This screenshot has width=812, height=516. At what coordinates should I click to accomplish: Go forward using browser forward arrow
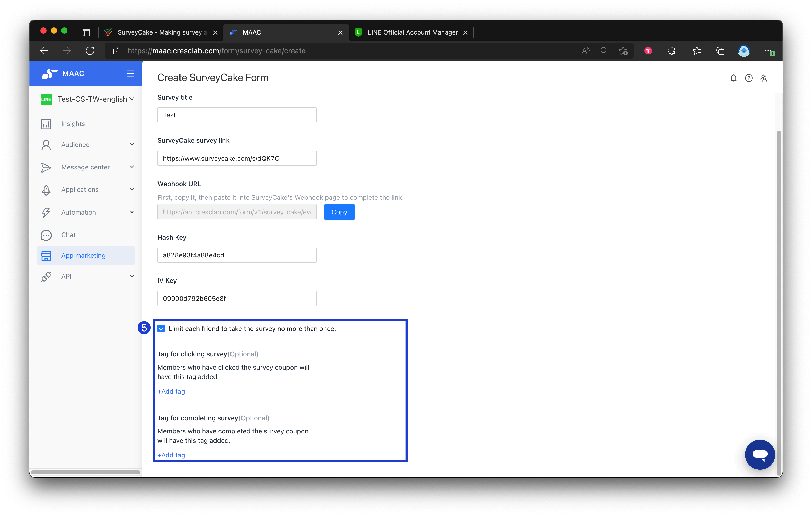tap(67, 50)
